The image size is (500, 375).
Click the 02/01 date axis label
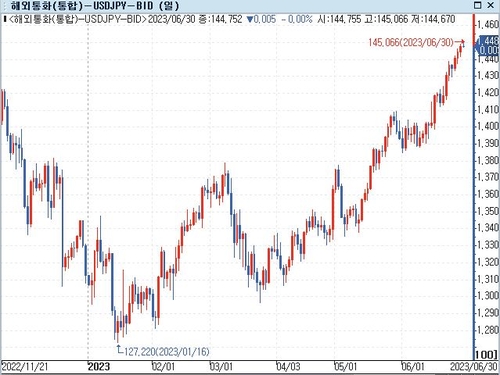pos(163,367)
